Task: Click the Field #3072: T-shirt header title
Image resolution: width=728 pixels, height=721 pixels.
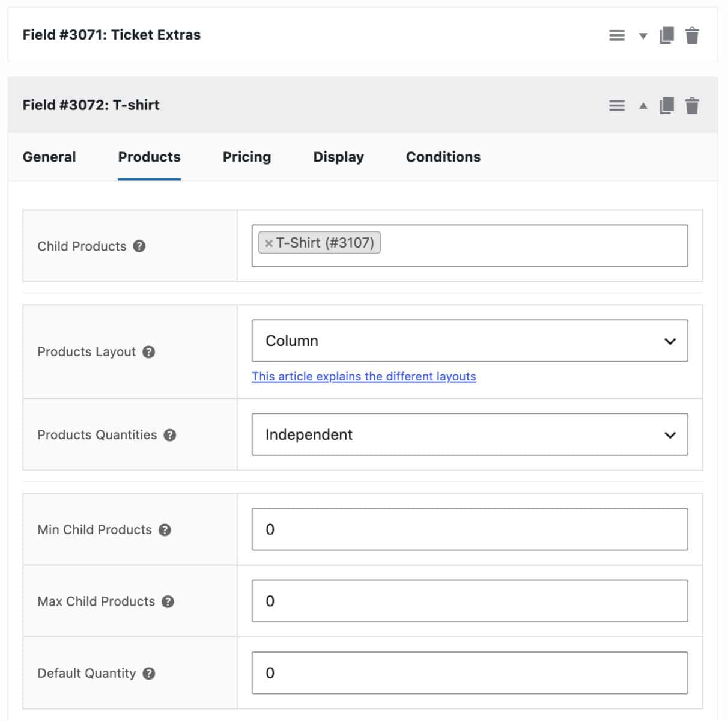Action: pos(91,105)
